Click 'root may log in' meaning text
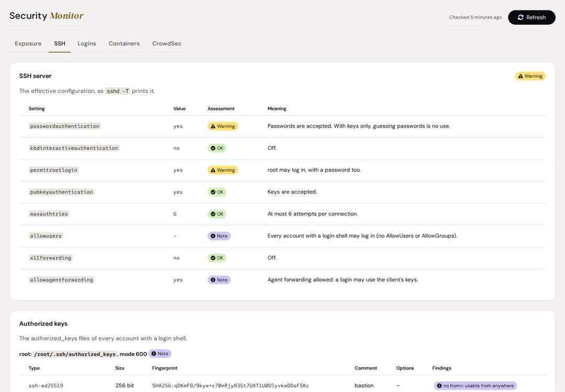 pyautogui.click(x=314, y=170)
